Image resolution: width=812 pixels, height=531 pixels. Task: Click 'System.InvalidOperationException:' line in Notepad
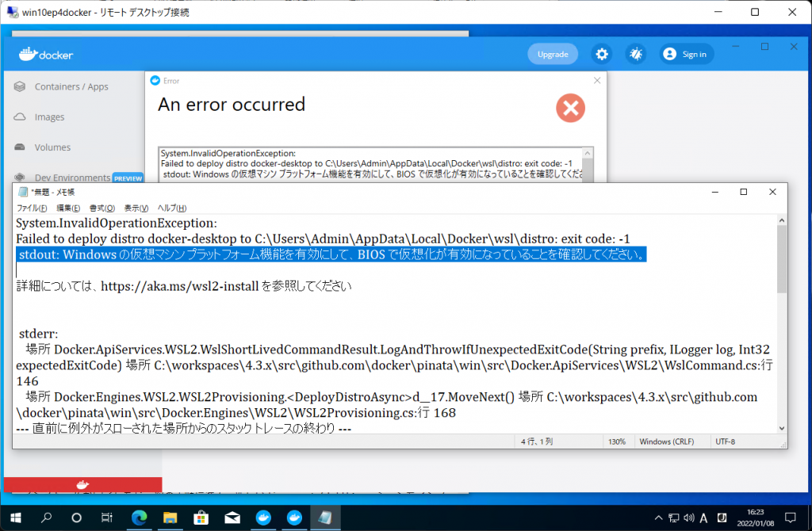(117, 223)
